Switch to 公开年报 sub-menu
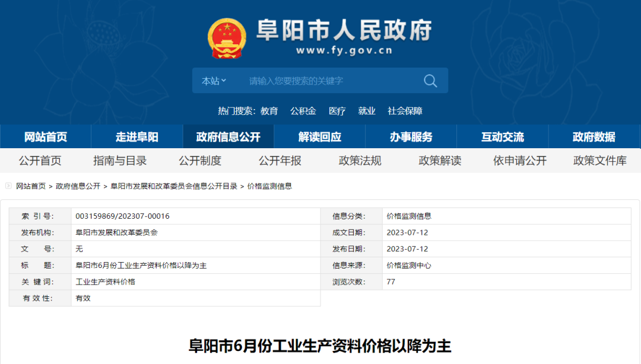The height and width of the screenshot is (364, 641). point(280,161)
